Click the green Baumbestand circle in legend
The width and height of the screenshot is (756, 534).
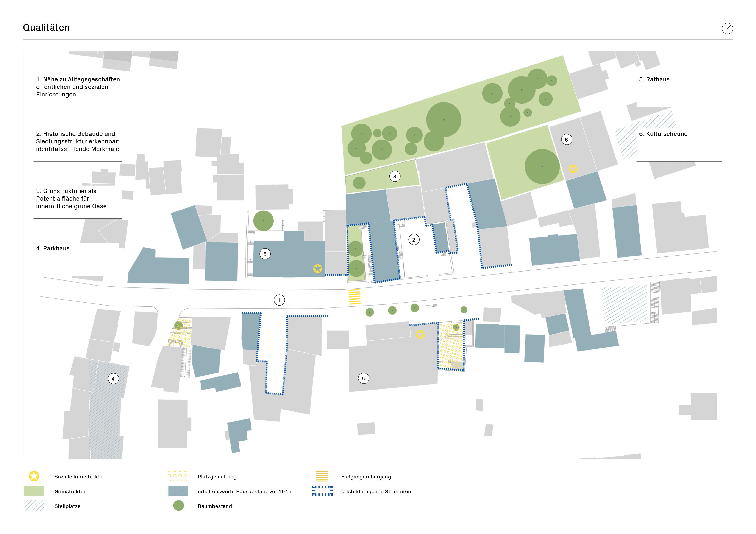click(x=178, y=506)
